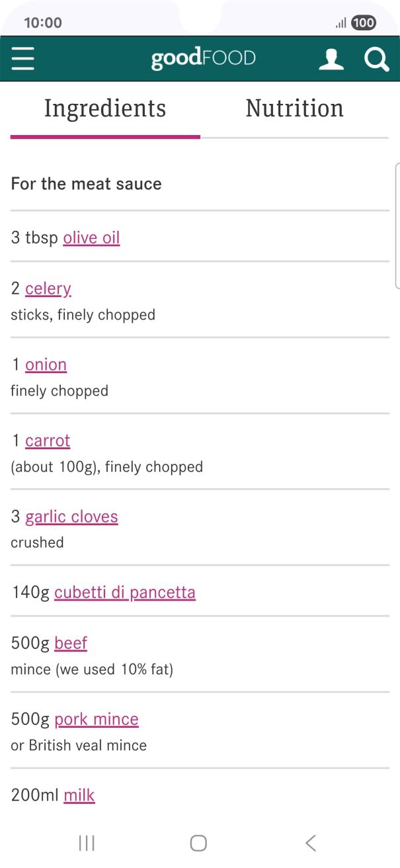
Task: Tap the user account profile icon
Action: tap(331, 59)
